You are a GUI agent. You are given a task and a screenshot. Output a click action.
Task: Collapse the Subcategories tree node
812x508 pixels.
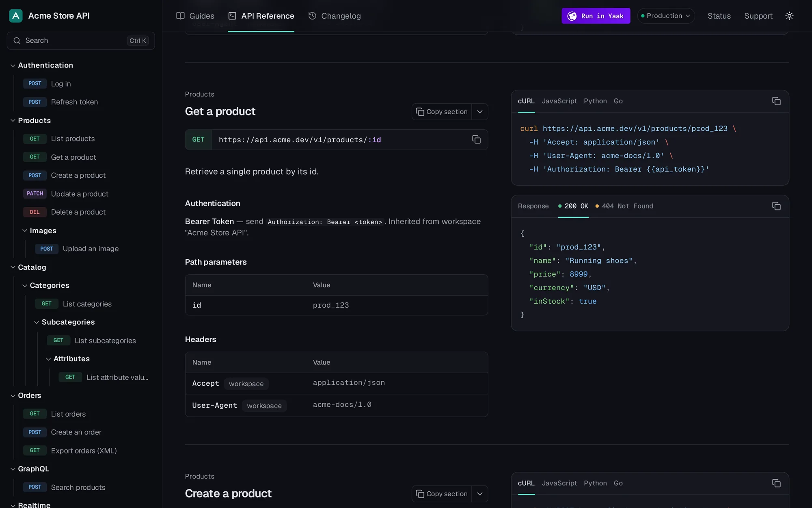pos(37,322)
